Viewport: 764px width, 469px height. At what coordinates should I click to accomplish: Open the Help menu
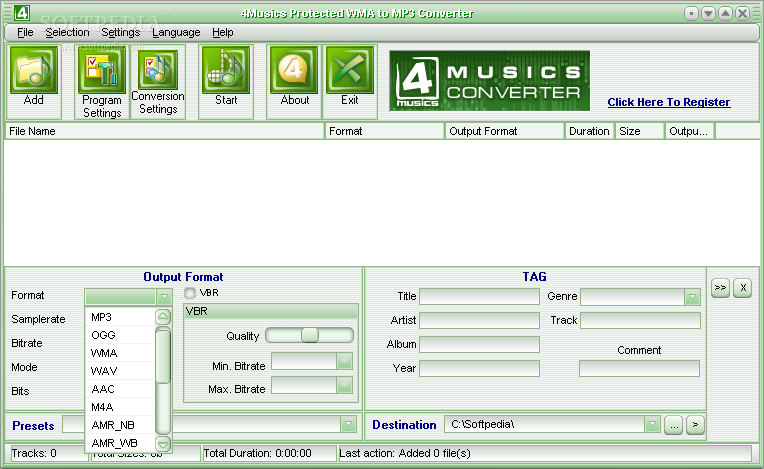tap(223, 32)
